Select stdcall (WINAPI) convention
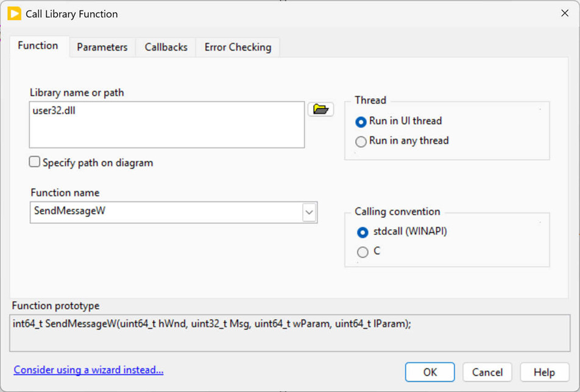The height and width of the screenshot is (392, 580). (362, 232)
